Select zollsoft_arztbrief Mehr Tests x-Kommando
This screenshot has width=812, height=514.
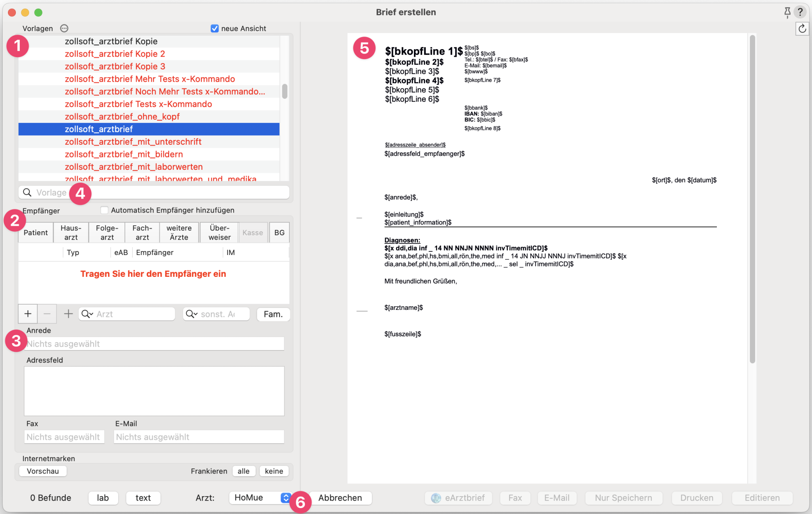coord(149,79)
